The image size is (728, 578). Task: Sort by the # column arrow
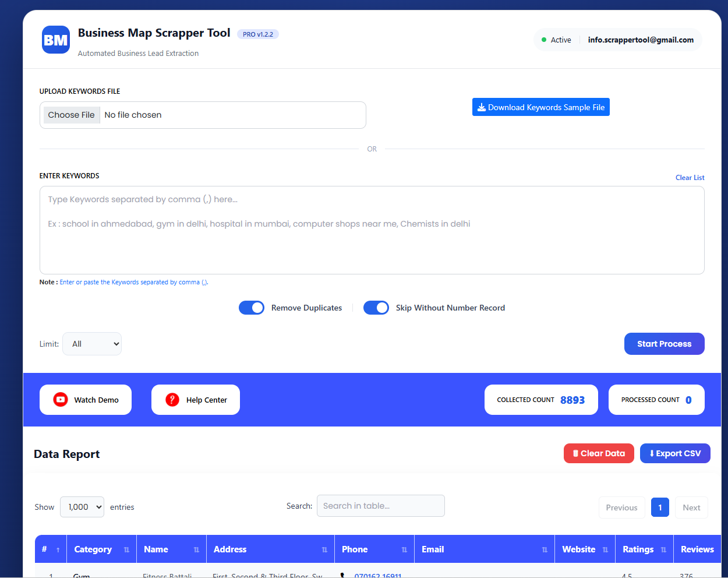tap(58, 549)
